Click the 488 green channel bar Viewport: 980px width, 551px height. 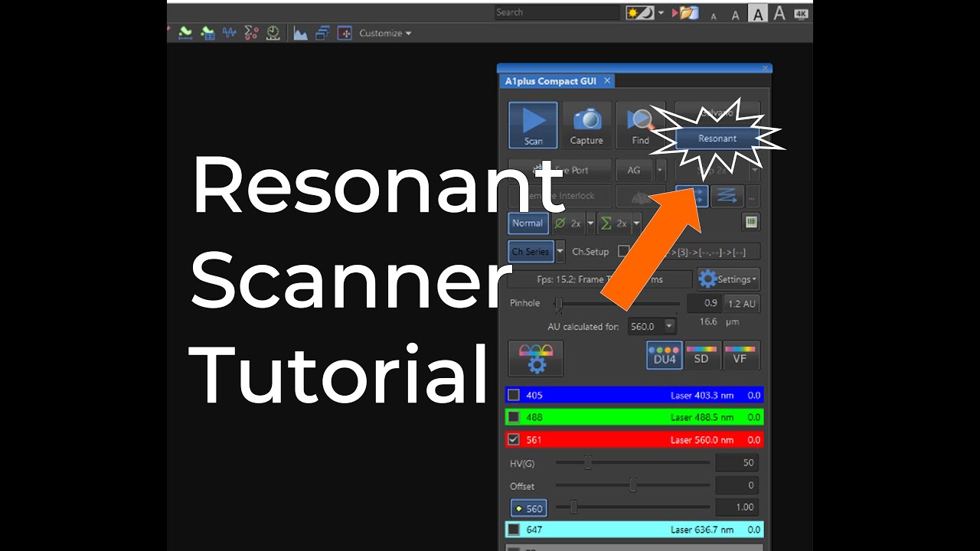point(635,418)
